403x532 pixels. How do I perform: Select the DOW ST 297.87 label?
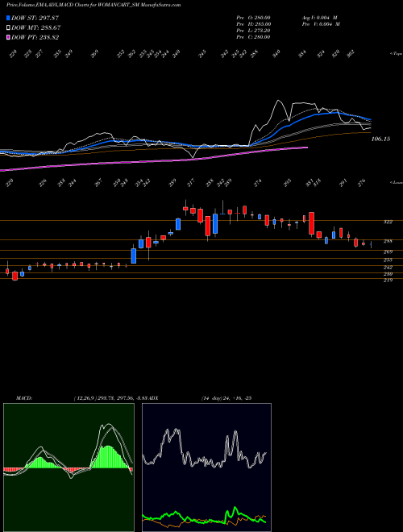pyautogui.click(x=35, y=18)
